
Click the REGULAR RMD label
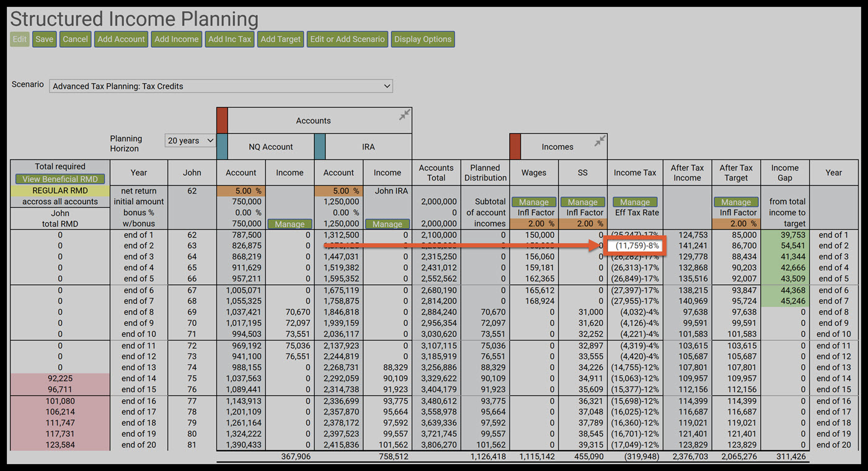[x=60, y=191]
